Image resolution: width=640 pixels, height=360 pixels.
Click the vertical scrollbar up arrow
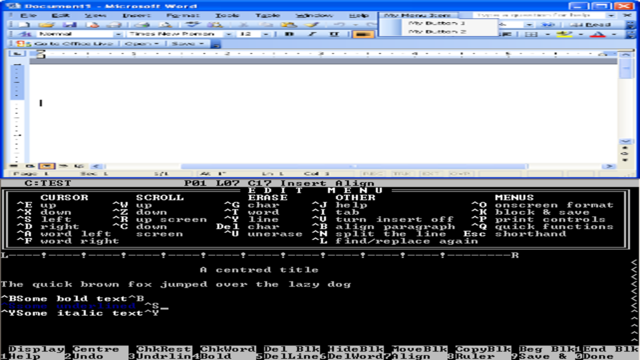click(x=626, y=54)
